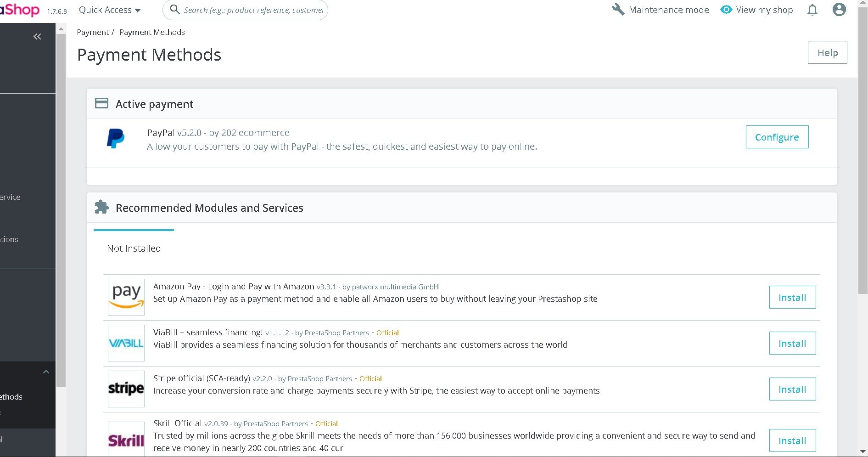This screenshot has height=457, width=868.
Task: Click the Amazon Pay module logo
Action: point(126,297)
